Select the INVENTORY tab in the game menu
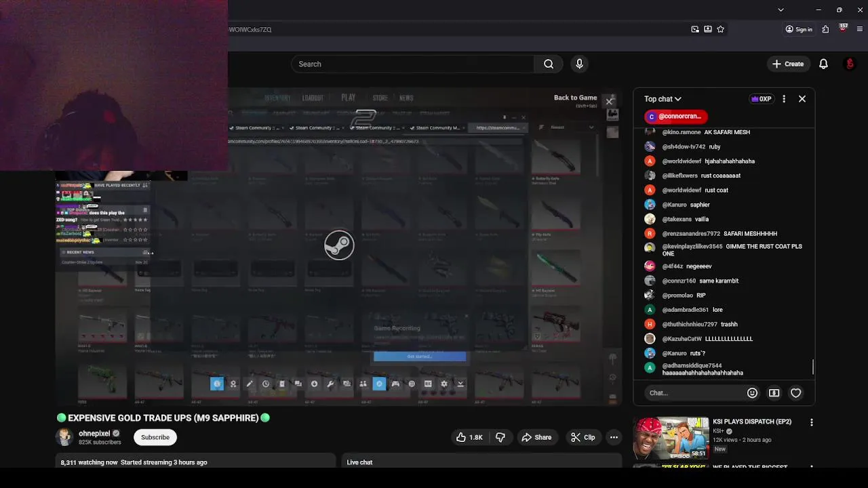The image size is (868, 488). (277, 98)
